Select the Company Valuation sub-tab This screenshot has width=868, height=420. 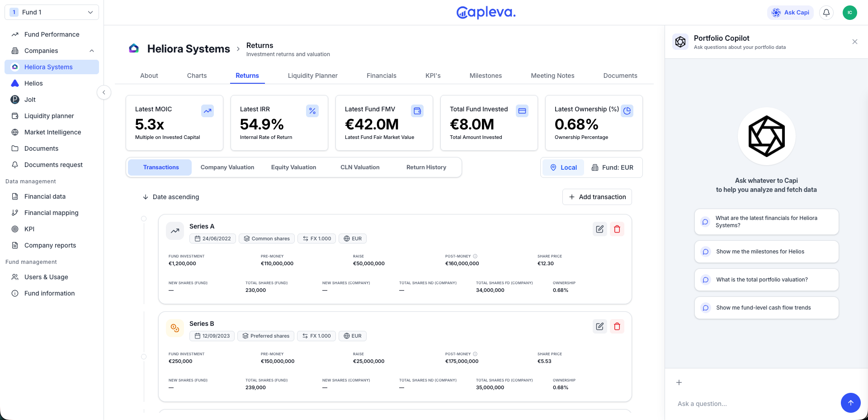click(227, 167)
